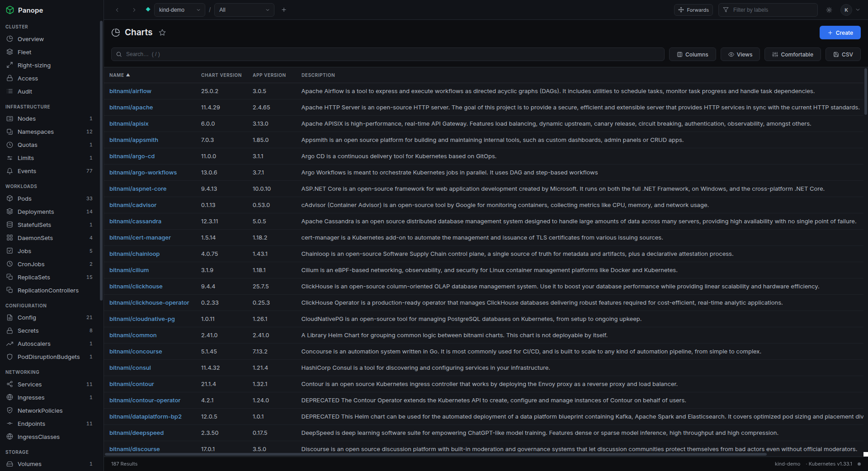Image resolution: width=868 pixels, height=471 pixels.
Task: Open the All namespaces dropdown
Action: (x=244, y=10)
